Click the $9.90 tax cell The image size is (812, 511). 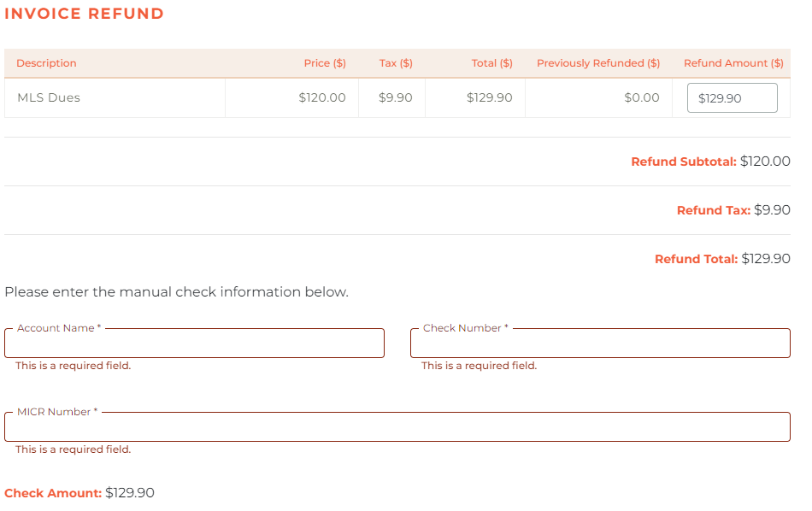395,98
